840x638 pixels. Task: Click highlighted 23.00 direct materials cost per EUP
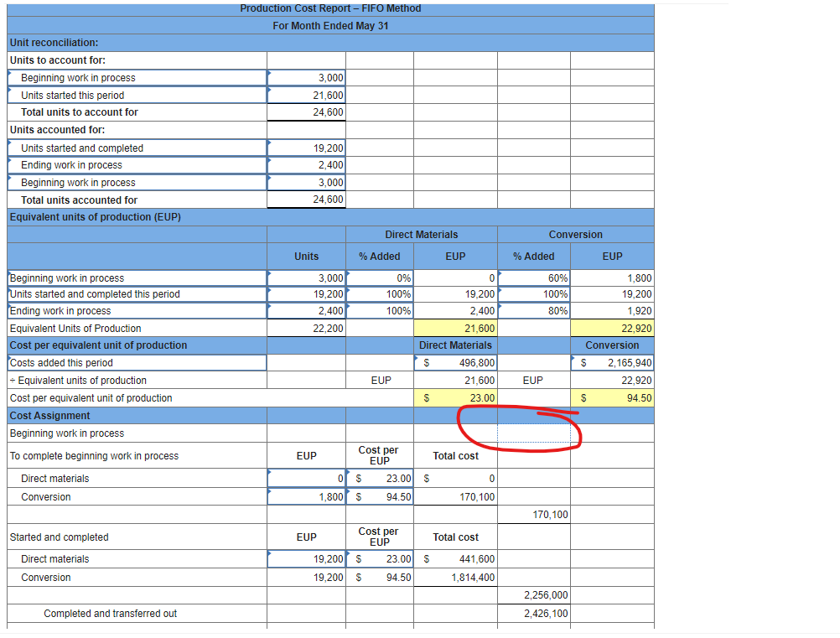pos(455,398)
